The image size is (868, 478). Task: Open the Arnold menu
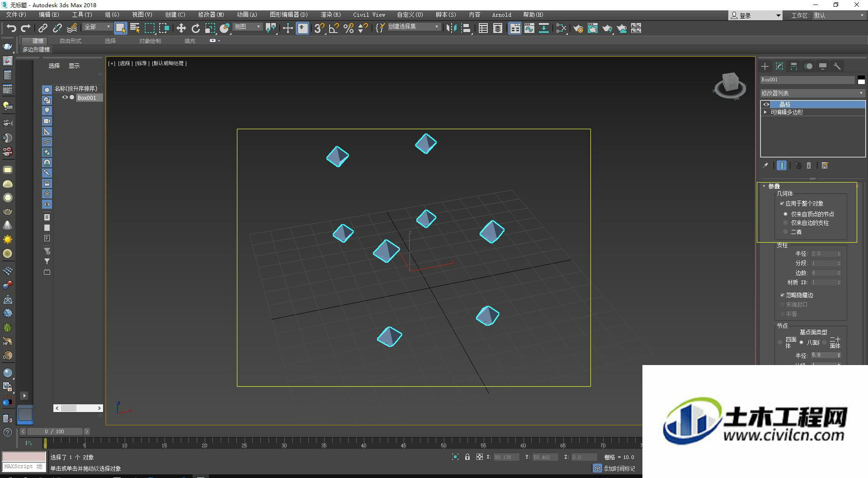502,15
